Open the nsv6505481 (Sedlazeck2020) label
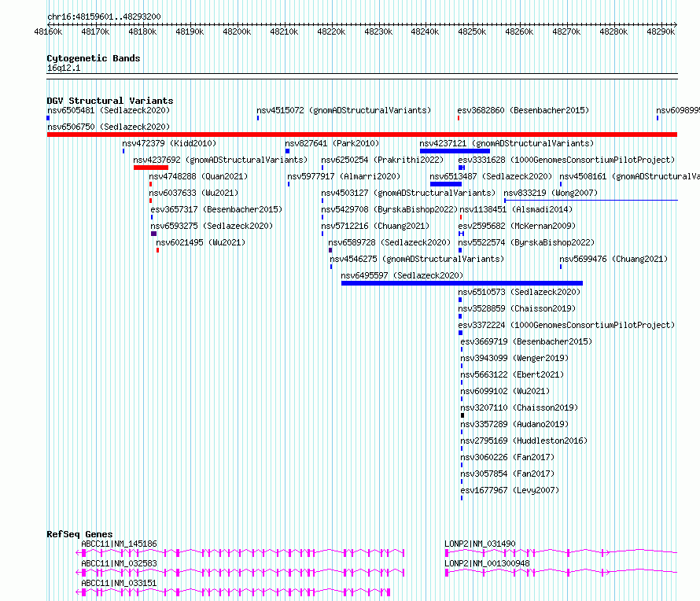700x601 pixels. pos(109,110)
